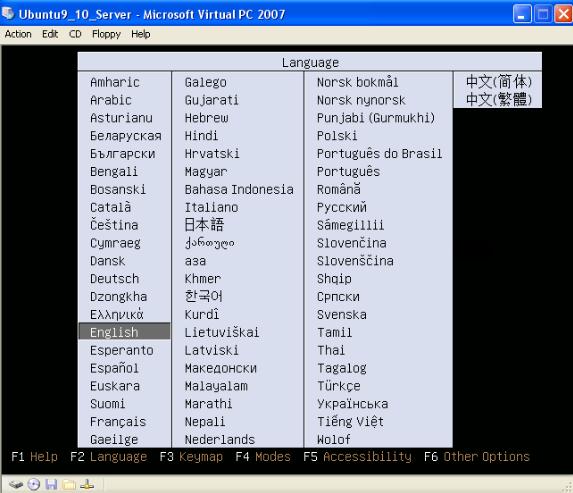The image size is (573, 493).
Task: Click F4 Modes option
Action: click(263, 456)
